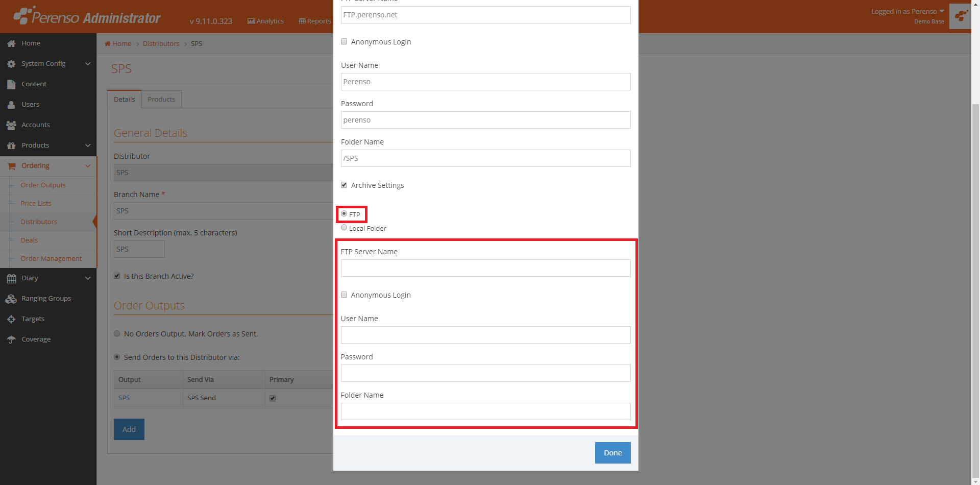Select Send Orders to this Distributor radio
The height and width of the screenshot is (485, 980).
click(x=117, y=357)
